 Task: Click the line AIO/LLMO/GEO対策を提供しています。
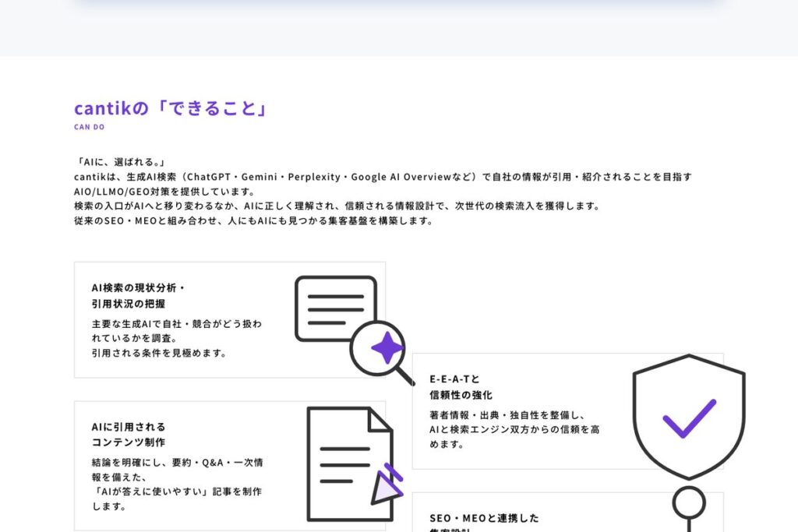click(x=165, y=192)
